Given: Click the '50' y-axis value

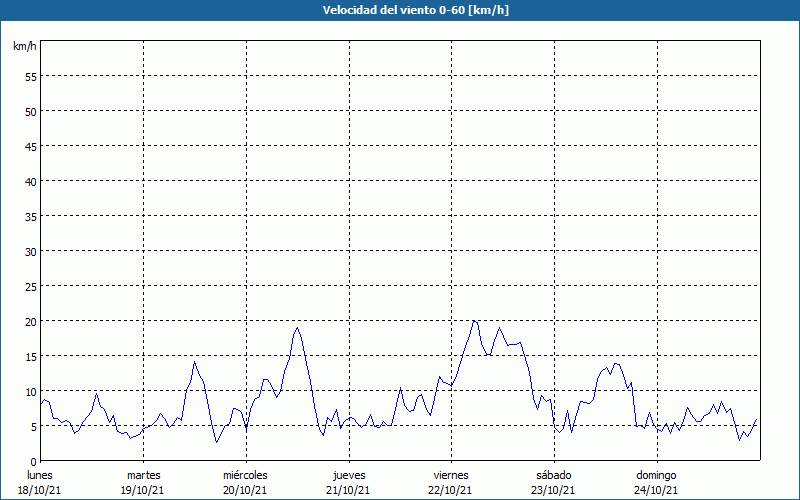Looking at the screenshot, I should [31, 112].
